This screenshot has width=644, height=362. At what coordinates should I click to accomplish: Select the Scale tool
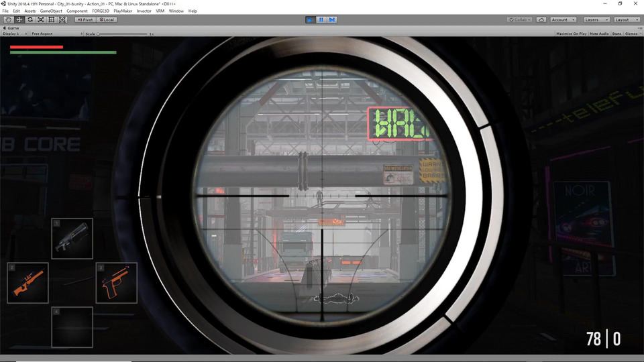(x=41, y=19)
